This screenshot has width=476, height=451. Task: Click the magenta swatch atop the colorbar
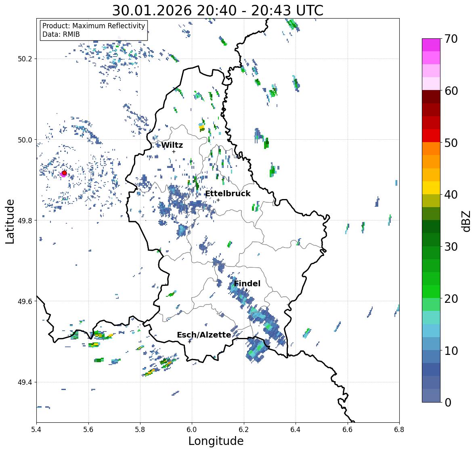pos(431,45)
